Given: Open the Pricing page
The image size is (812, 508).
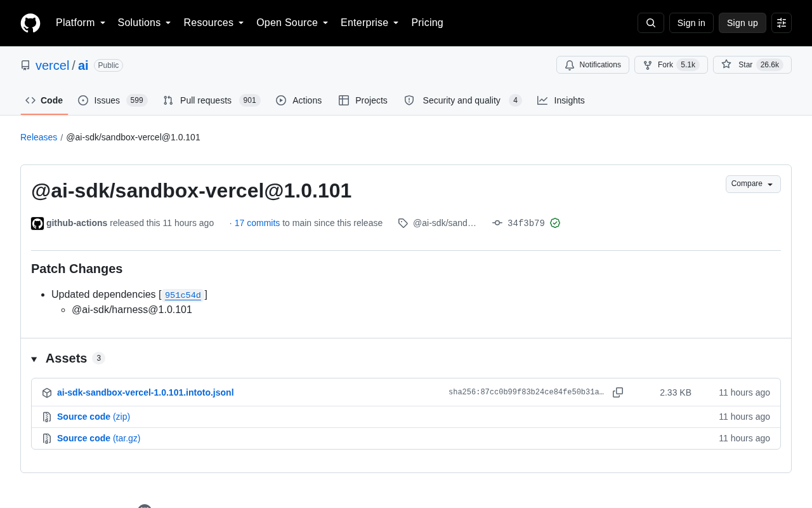Looking at the screenshot, I should click(427, 23).
